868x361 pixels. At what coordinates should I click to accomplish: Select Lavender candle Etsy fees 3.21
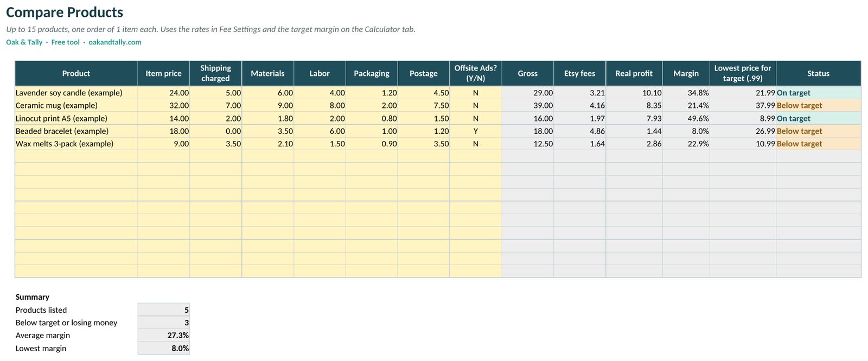pyautogui.click(x=580, y=93)
